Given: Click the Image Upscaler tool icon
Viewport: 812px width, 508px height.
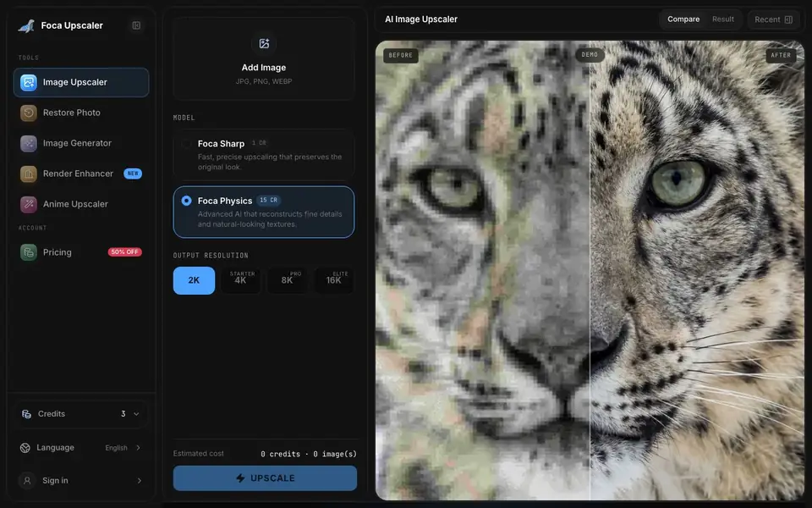Looking at the screenshot, I should [x=29, y=82].
